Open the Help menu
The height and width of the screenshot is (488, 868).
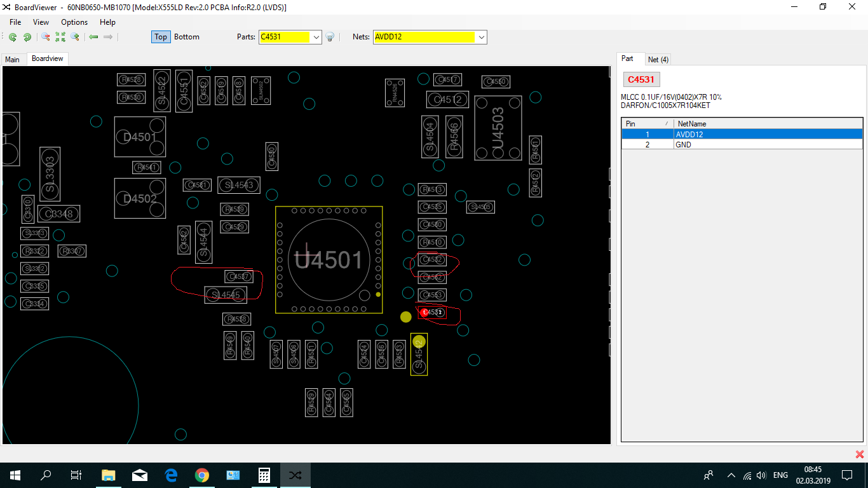[107, 22]
